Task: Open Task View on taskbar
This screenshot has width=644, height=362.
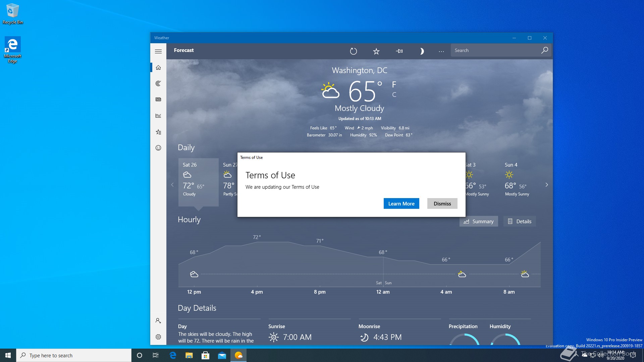Action: click(156, 355)
